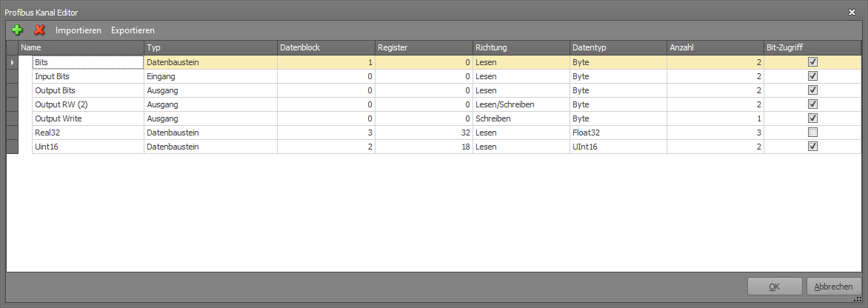
Task: Select the name cell 'Uint16'
Action: [88, 147]
